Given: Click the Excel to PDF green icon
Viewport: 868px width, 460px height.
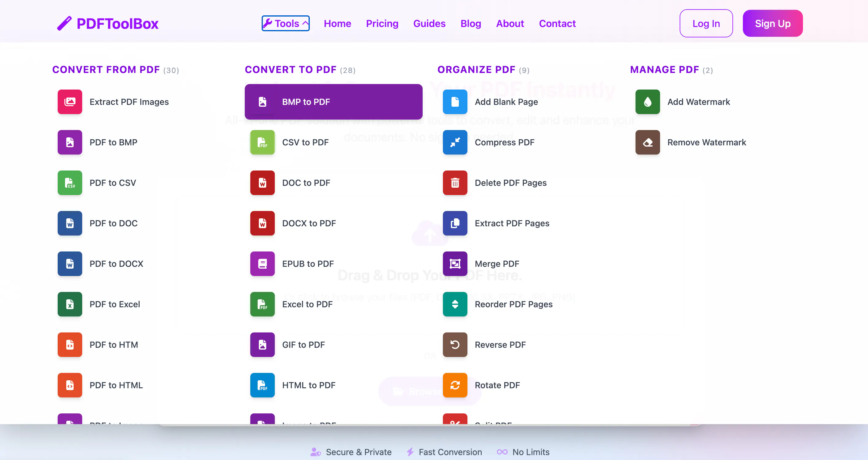Looking at the screenshot, I should (x=263, y=304).
